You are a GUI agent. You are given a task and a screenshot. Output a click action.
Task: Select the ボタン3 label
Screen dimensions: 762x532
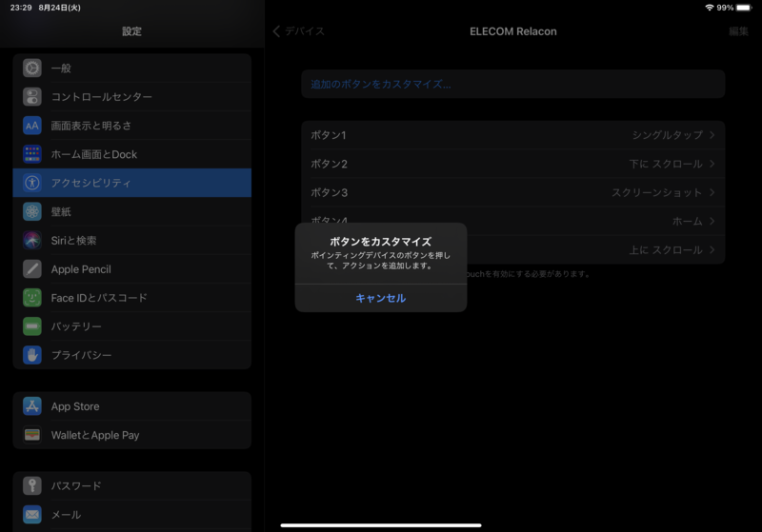(329, 192)
